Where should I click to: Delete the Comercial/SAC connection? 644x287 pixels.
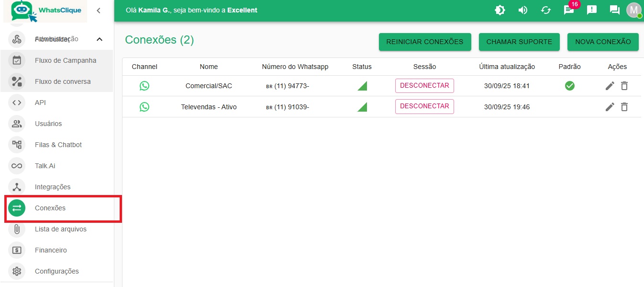pyautogui.click(x=624, y=86)
